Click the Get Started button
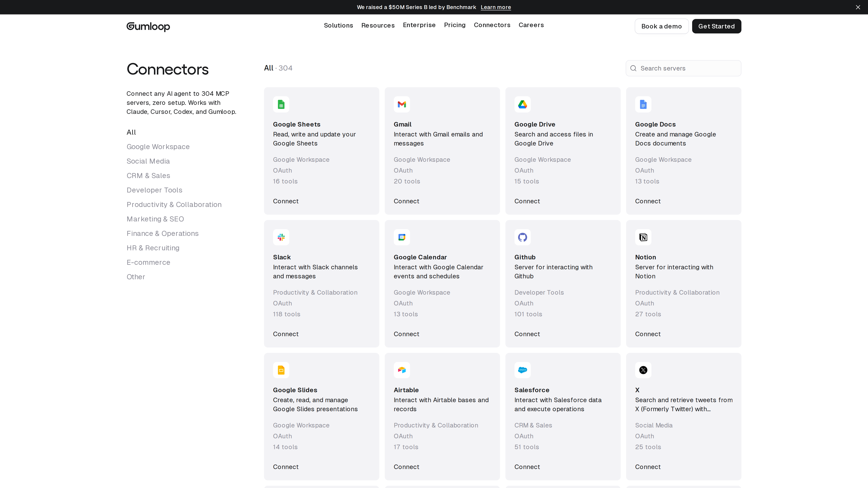 716,26
